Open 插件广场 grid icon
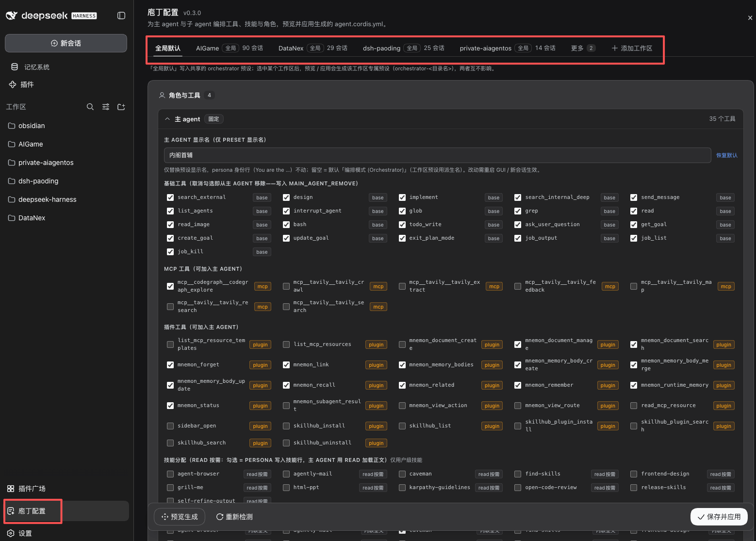Viewport: 756px width, 541px height. pyautogui.click(x=11, y=489)
